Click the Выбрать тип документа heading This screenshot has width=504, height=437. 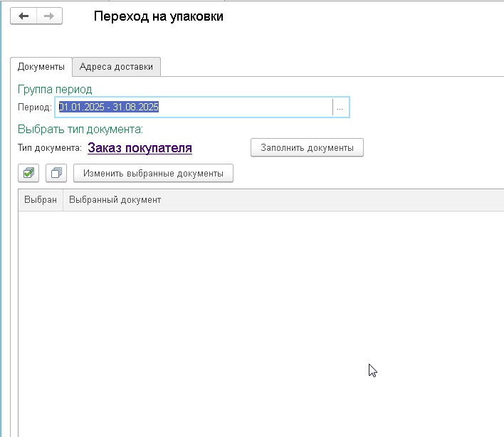coord(80,130)
